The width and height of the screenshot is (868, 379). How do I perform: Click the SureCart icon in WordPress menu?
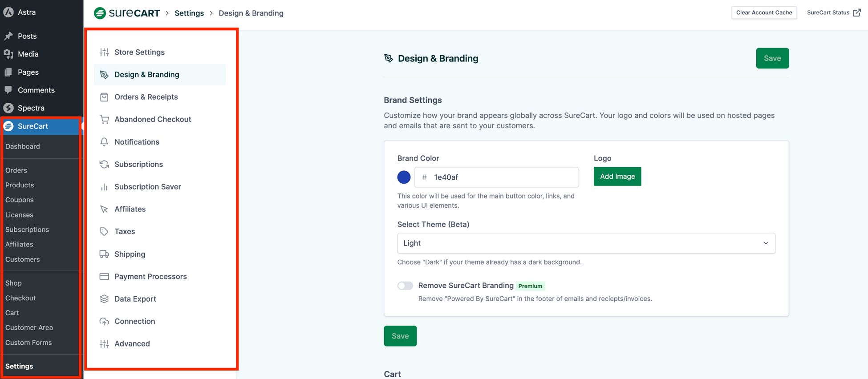pyautogui.click(x=8, y=126)
